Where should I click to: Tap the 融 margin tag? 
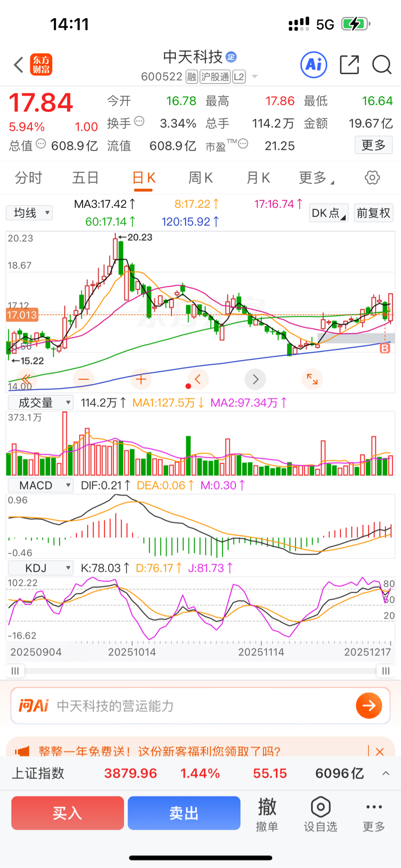coord(192,77)
